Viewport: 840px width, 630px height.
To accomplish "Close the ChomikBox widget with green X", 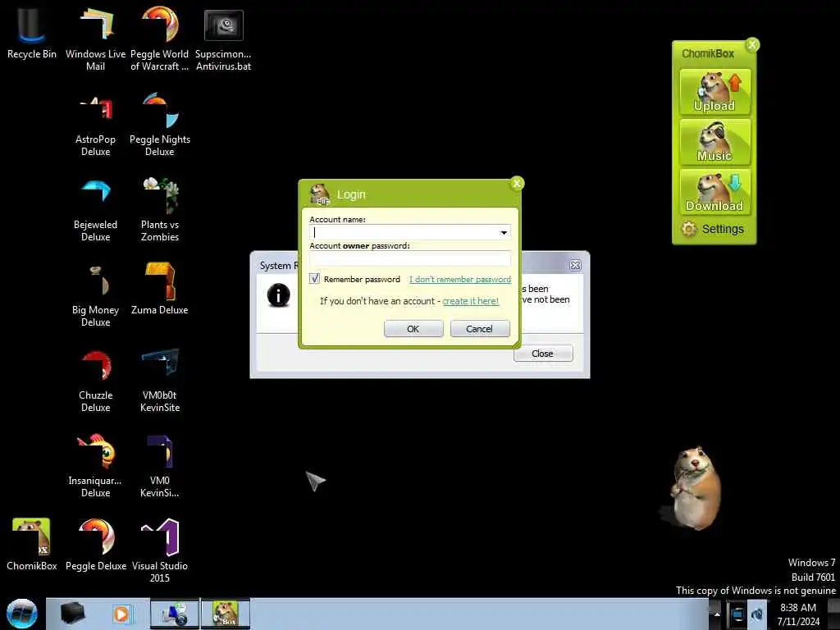I will click(752, 44).
